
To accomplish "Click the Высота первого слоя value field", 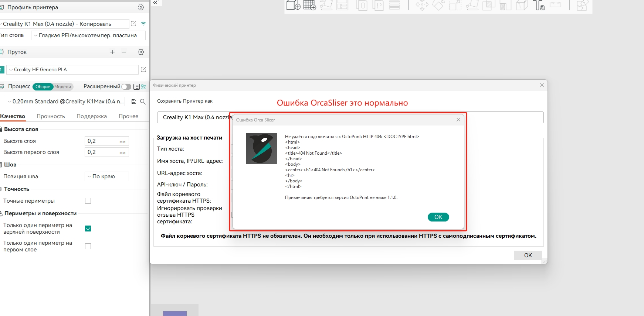I will pyautogui.click(x=107, y=152).
